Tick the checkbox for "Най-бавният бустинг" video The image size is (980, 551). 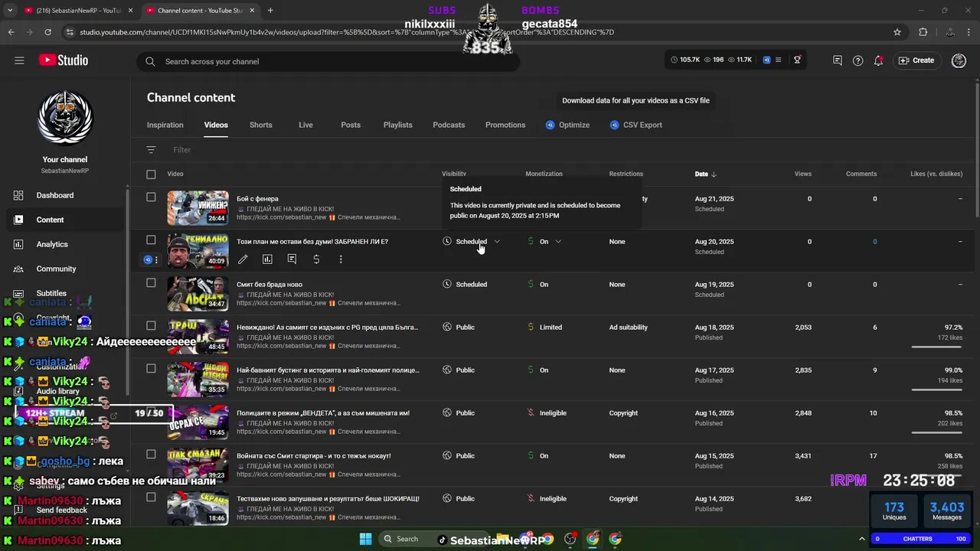(x=151, y=368)
